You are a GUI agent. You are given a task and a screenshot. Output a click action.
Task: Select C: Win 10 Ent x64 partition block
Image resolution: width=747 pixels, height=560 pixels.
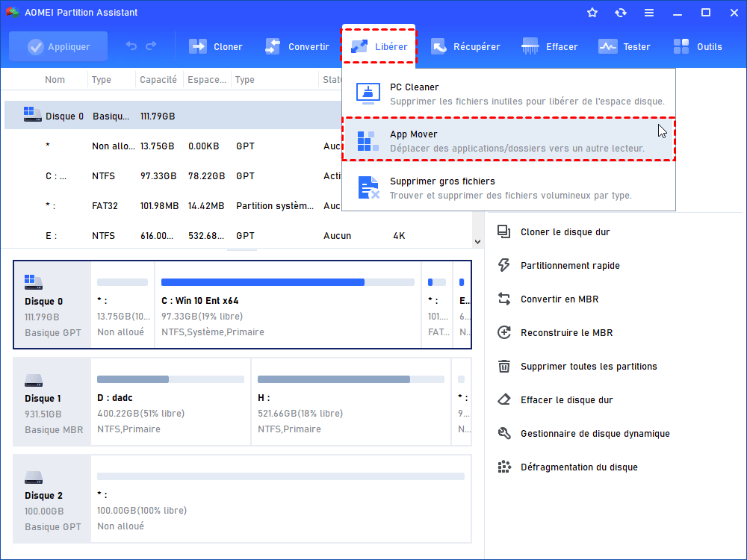pyautogui.click(x=288, y=305)
